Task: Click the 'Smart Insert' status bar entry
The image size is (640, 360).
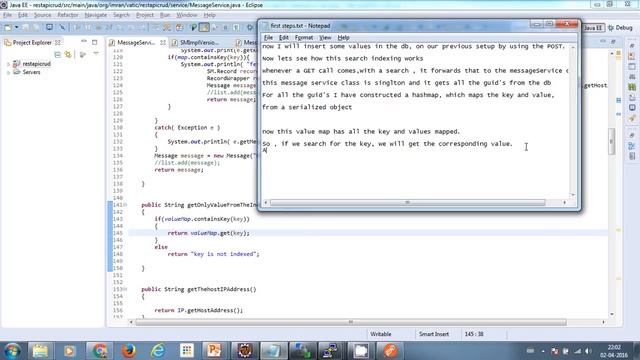Action: [433, 334]
